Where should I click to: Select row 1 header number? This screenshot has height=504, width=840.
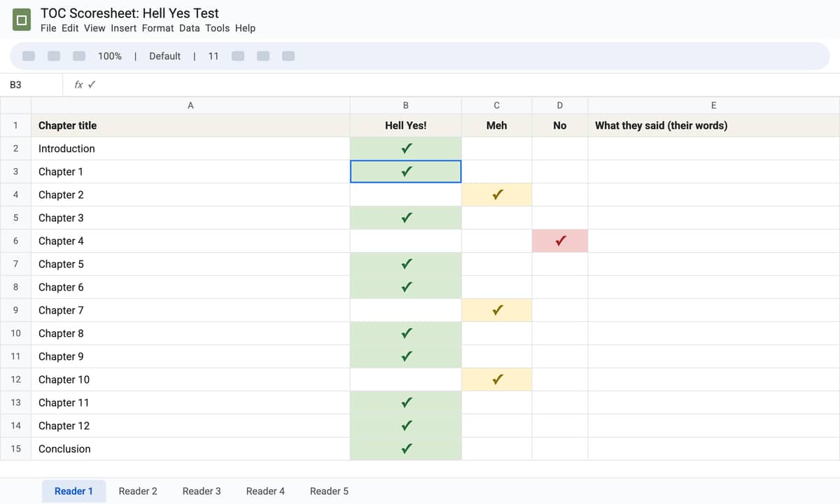(x=15, y=125)
